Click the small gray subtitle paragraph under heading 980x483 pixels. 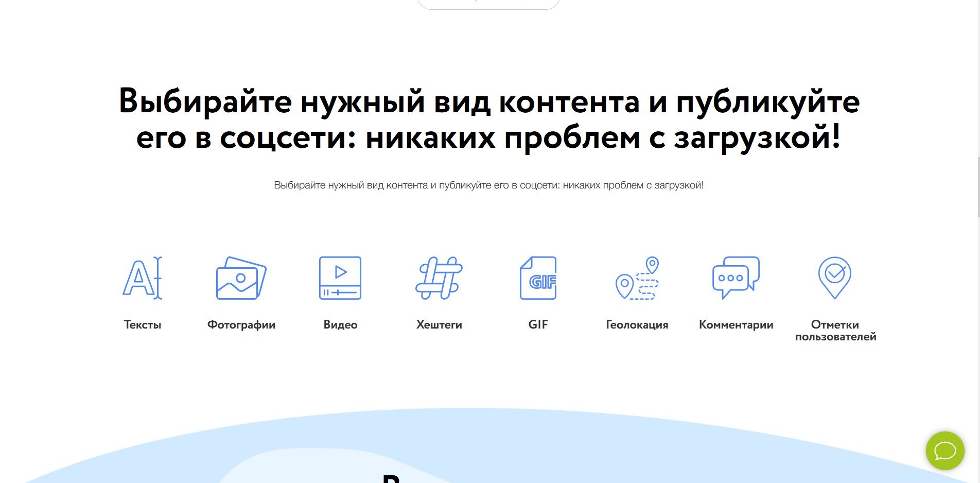(x=488, y=185)
